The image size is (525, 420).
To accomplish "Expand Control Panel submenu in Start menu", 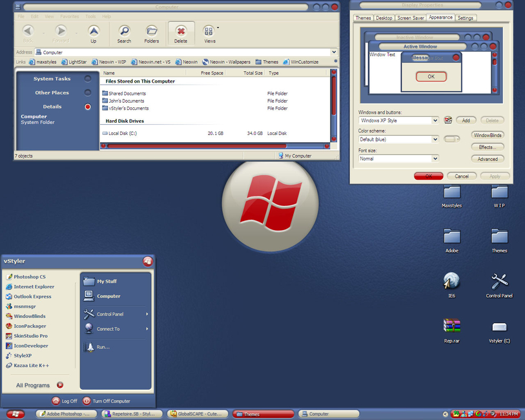I will point(147,314).
